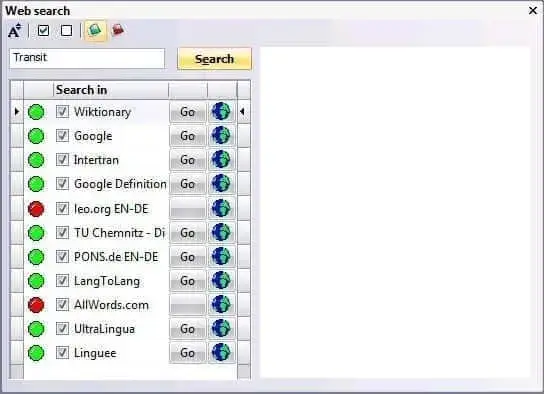Uncheck the Google checkbox
544x394 pixels.
point(62,136)
